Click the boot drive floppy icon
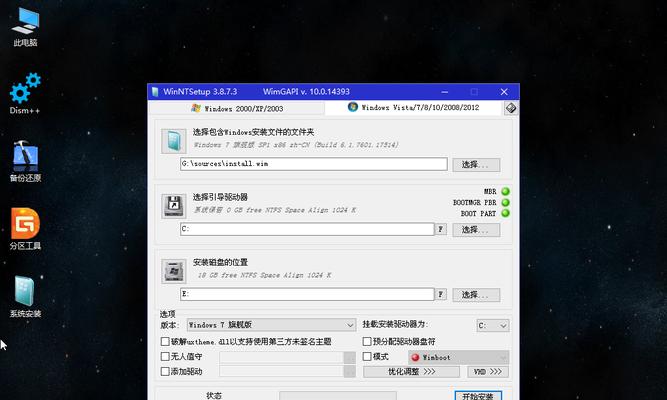Screen dimensions: 667x400 coord(174,206)
